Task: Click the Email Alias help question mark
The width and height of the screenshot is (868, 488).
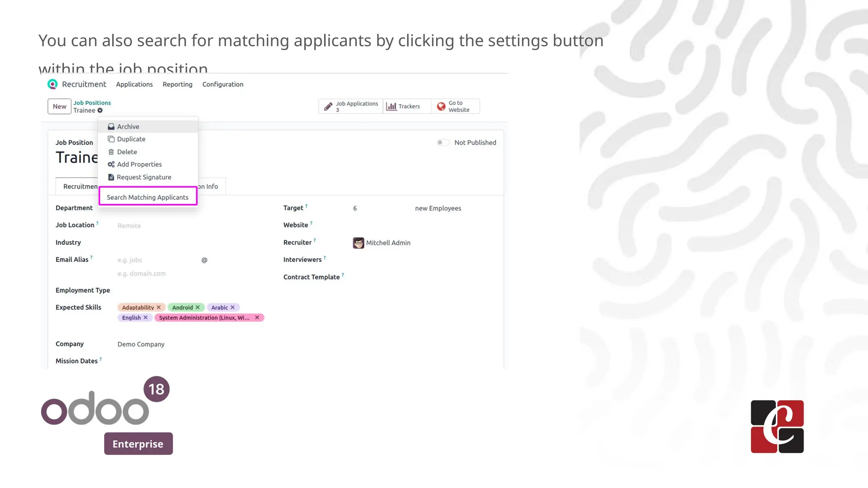Action: [91, 258]
